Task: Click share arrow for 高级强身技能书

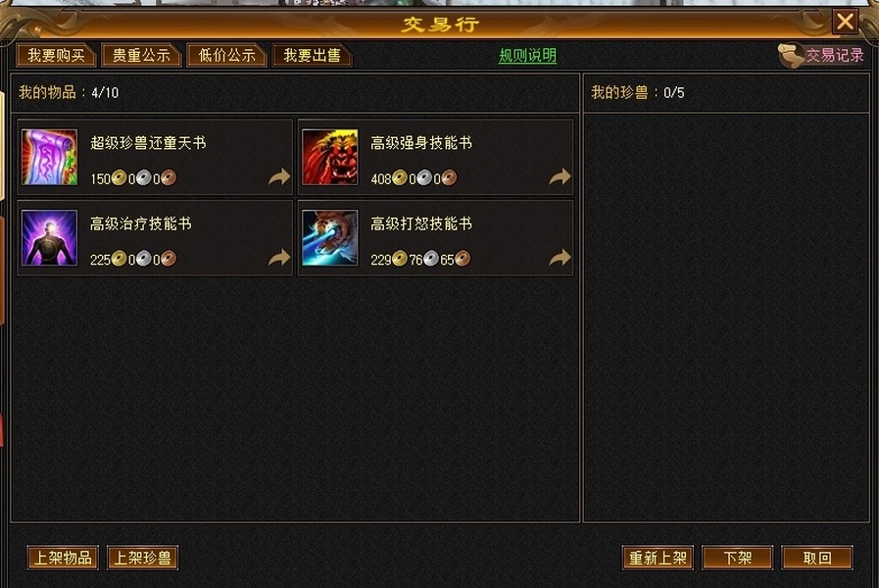Action: point(560,176)
